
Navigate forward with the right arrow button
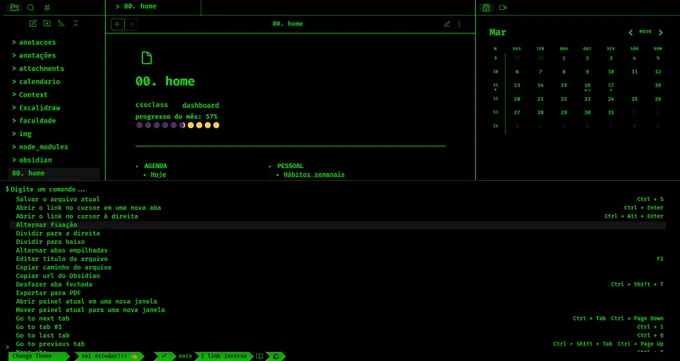[x=131, y=24]
